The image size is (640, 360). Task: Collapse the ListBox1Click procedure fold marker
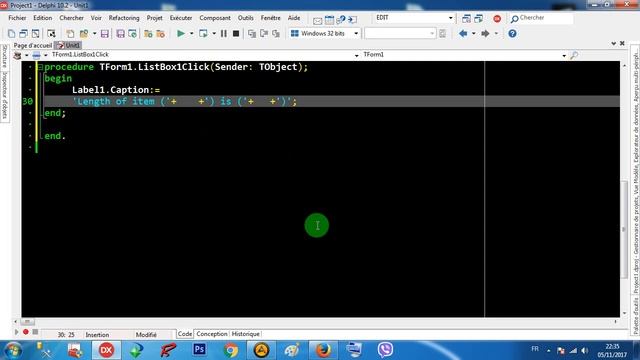tap(40, 67)
